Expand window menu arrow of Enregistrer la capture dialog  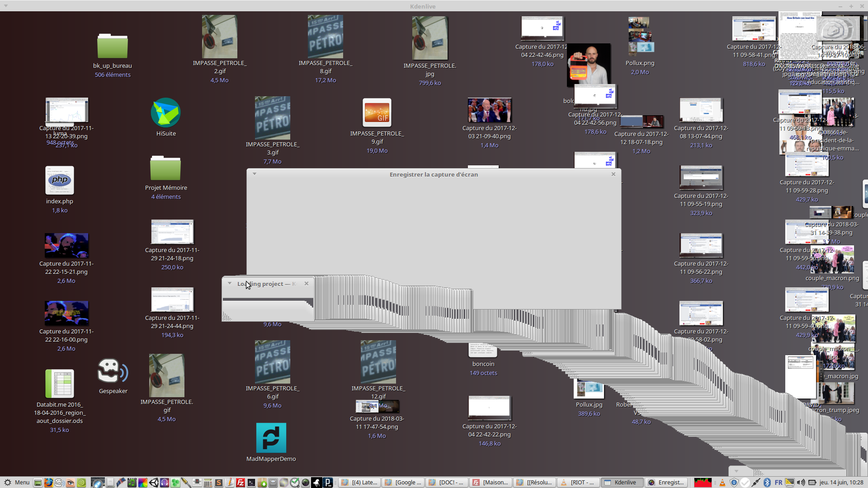pos(255,174)
